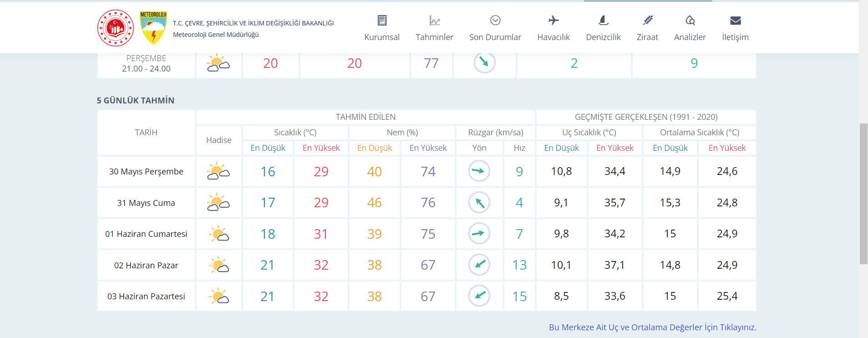868x338 pixels.
Task: Click humidity value 76 for 31 Mayıs Cuma
Action: tap(428, 203)
